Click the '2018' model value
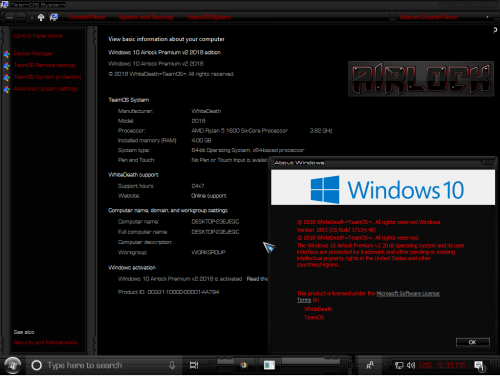Screen dimensions: 500x376 pyautogui.click(x=198, y=121)
